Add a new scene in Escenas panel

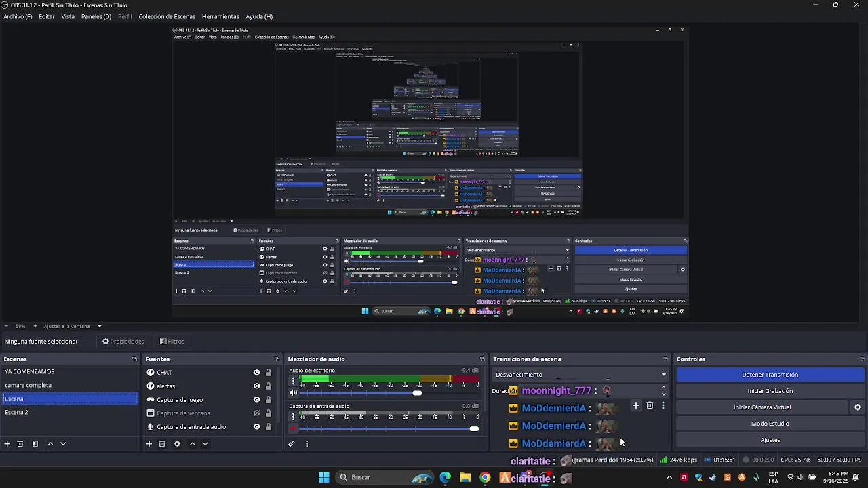tap(7, 444)
